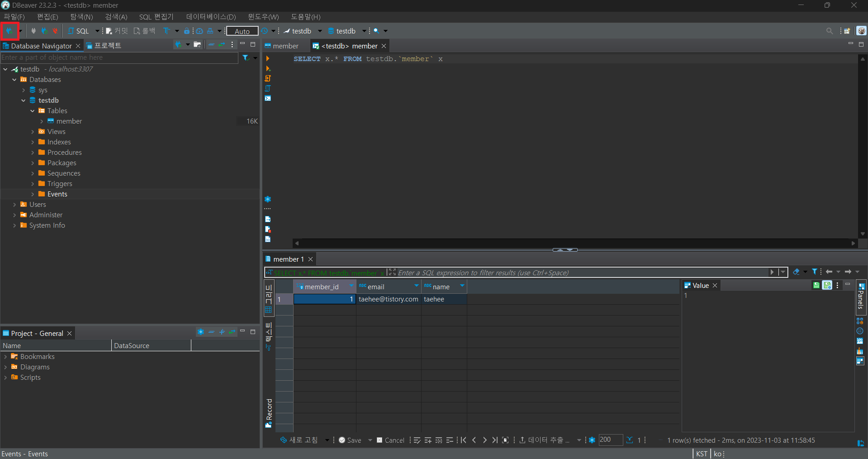Click the 롤백 rollback button
Viewport: 868px width, 459px height.
pos(145,31)
